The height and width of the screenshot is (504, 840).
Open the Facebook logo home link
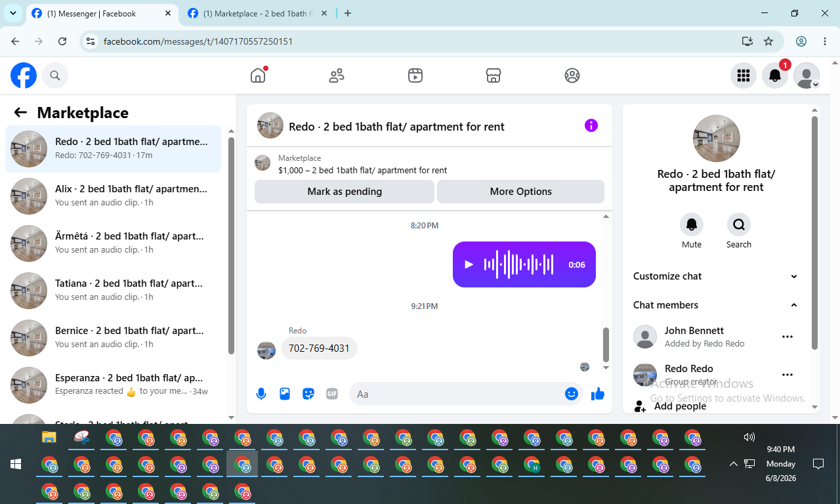(x=24, y=76)
